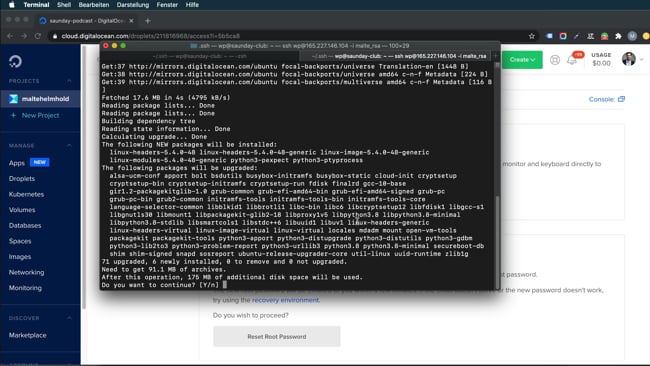View the Usage $0.00 summary
The width and height of the screenshot is (650, 366).
(601, 59)
